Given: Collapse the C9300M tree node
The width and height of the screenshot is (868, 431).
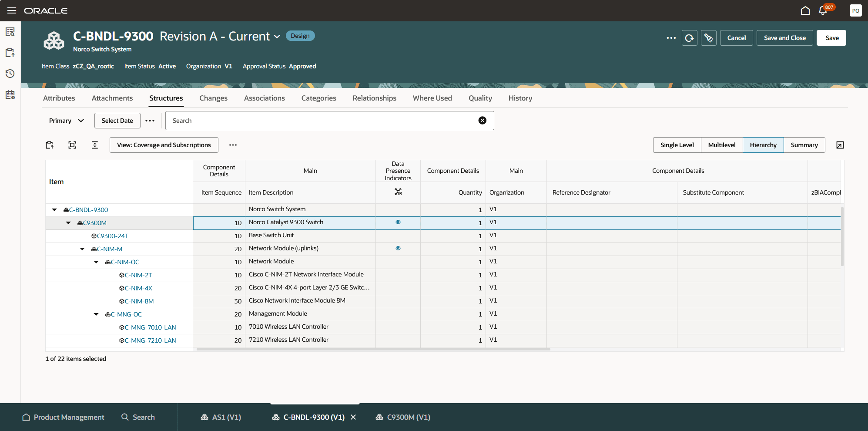Looking at the screenshot, I should click(68, 223).
